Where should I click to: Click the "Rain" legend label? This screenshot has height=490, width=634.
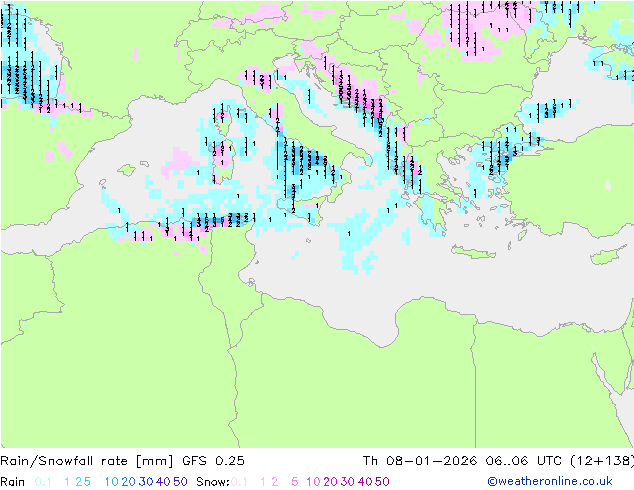pos(13,482)
